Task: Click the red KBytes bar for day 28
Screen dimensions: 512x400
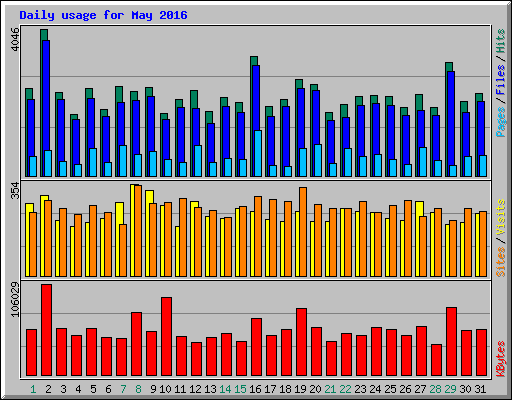Action: (436, 360)
